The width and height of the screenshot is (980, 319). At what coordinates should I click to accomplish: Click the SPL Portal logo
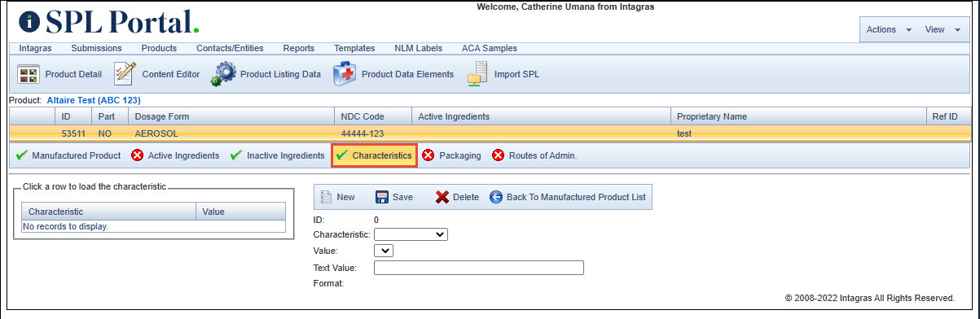tap(109, 22)
